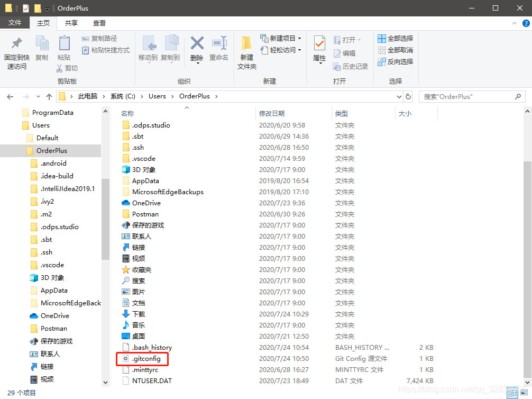This screenshot has width=532, height=399.
Task: Select the NTUSER.DAT file
Action: point(147,380)
